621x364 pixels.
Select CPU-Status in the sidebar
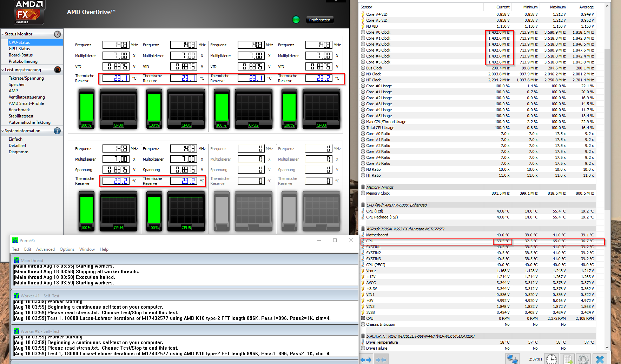point(35,42)
